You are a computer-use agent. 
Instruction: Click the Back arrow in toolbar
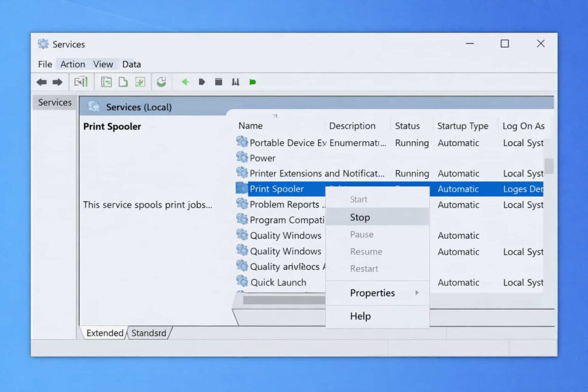[41, 82]
